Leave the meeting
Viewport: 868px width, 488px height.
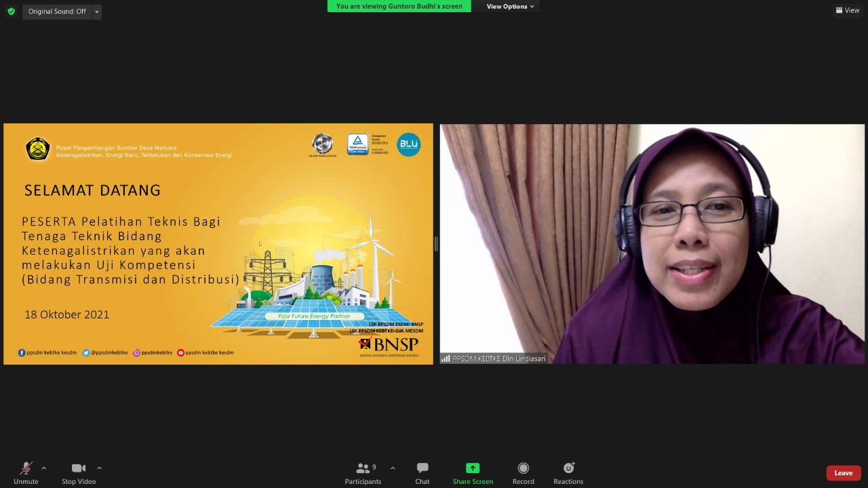click(843, 473)
